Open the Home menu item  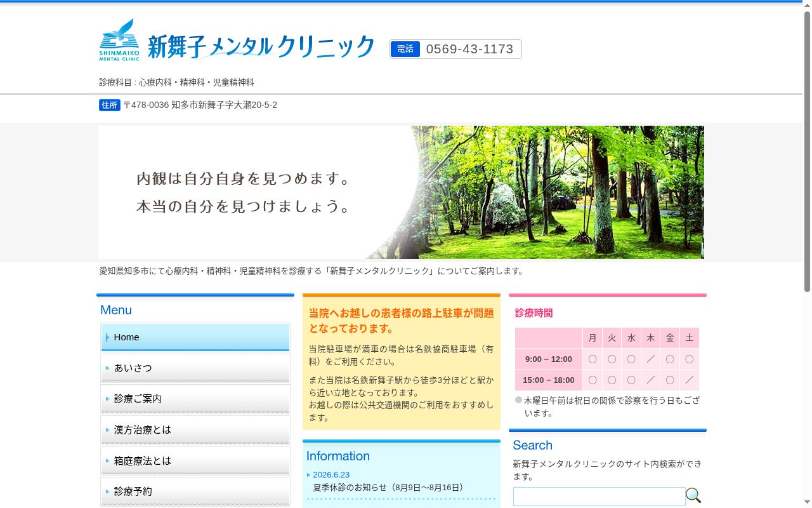(195, 337)
